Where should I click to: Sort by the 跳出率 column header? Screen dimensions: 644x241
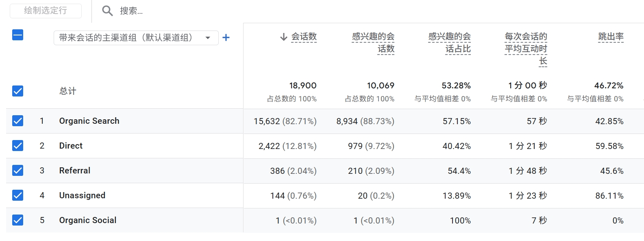611,37
